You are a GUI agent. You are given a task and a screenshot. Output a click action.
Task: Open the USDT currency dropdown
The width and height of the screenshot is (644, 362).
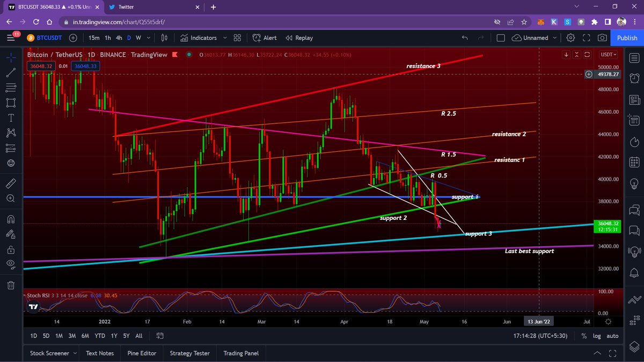pyautogui.click(x=609, y=55)
